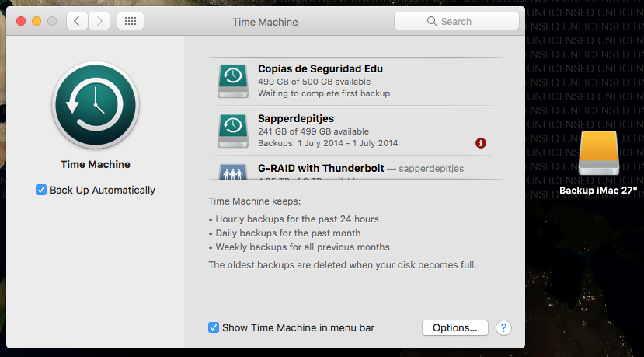This screenshot has height=357, width=644.
Task: Click 'Weekly backups for all previous months'
Action: coord(303,247)
